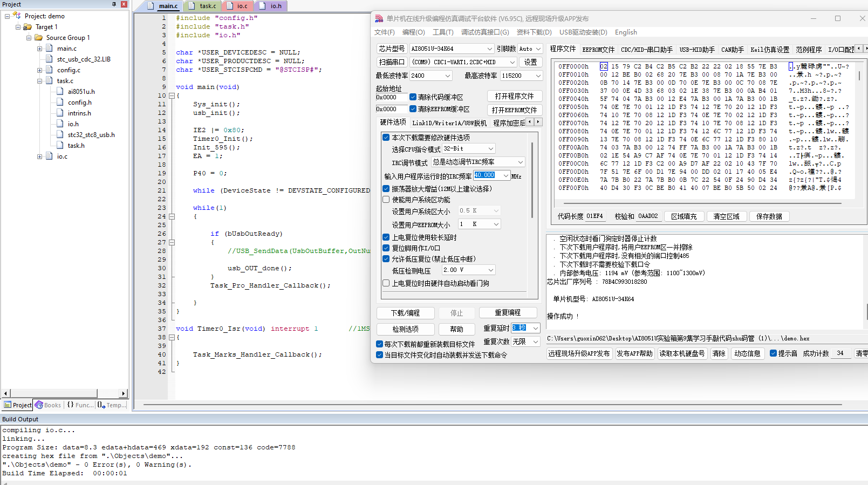
Task: Click the task.h file icon in tree
Action: tap(60, 145)
